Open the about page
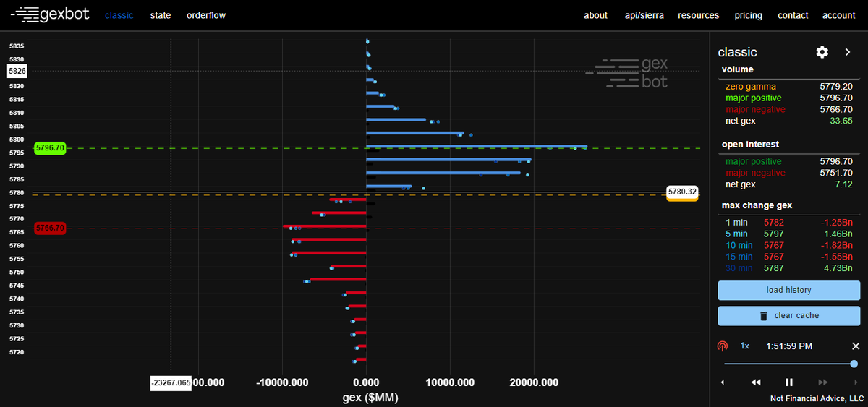 (x=596, y=15)
